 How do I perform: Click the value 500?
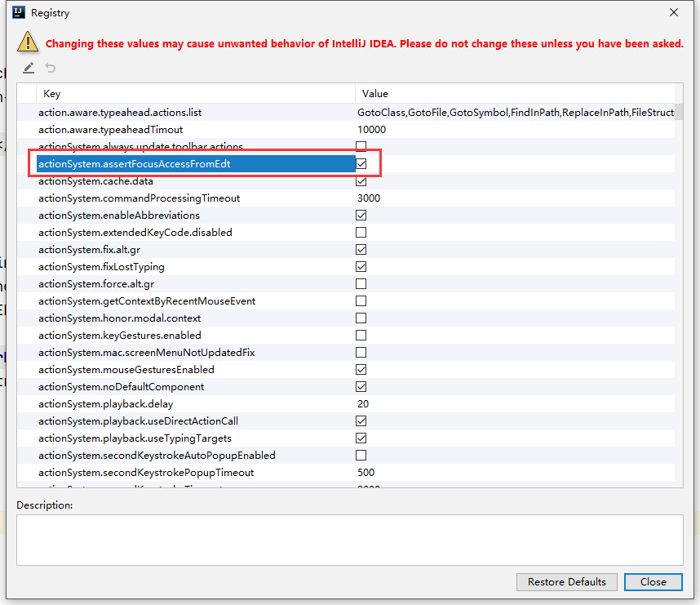(366, 473)
